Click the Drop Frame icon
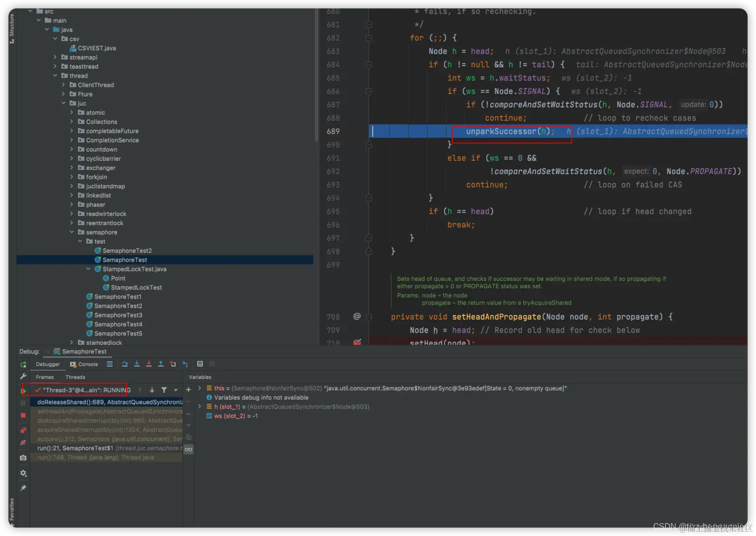 [x=173, y=364]
